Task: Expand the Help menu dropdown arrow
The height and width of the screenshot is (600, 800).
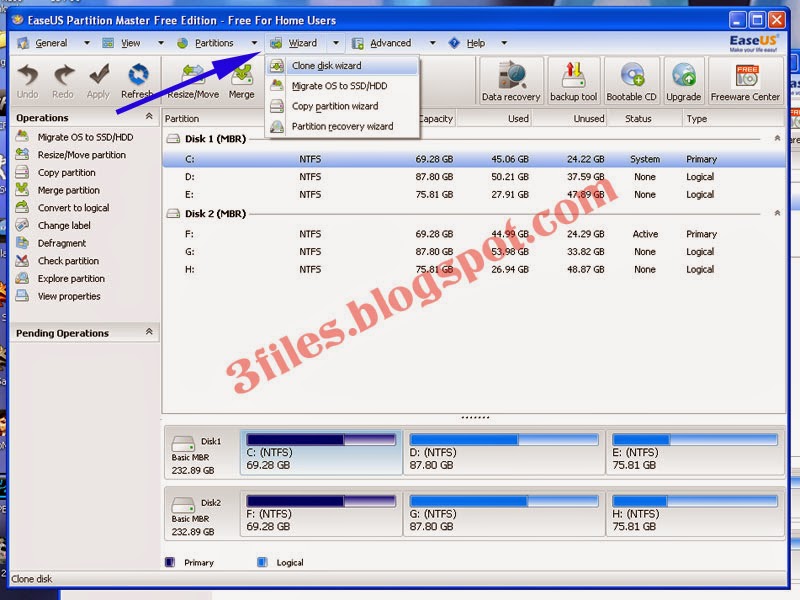Action: 504,43
